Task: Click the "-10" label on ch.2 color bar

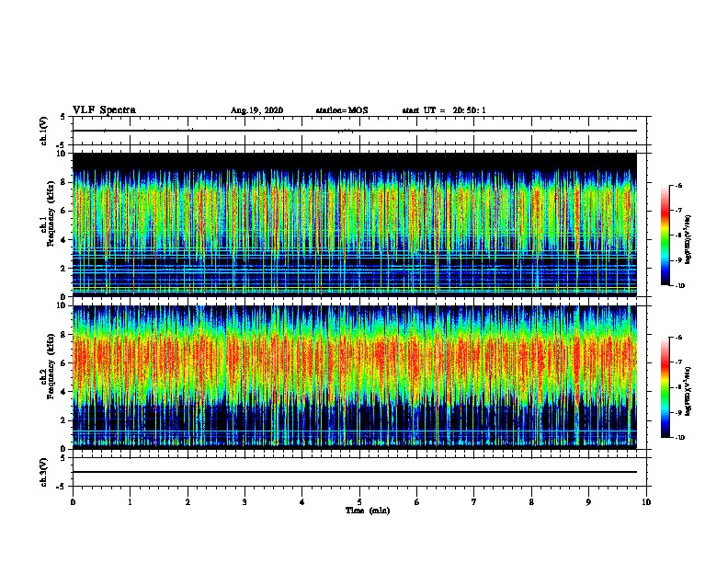Action: pyautogui.click(x=679, y=438)
